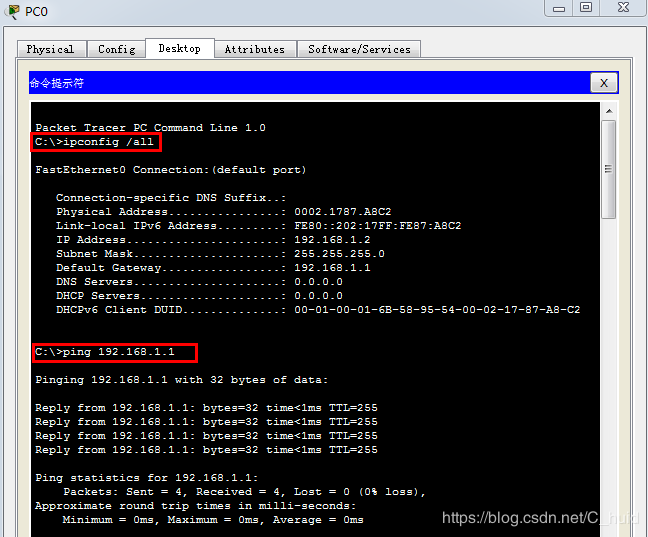Click the DHCPv6 Client DUID value
The height and width of the screenshot is (537, 648).
coord(437,310)
